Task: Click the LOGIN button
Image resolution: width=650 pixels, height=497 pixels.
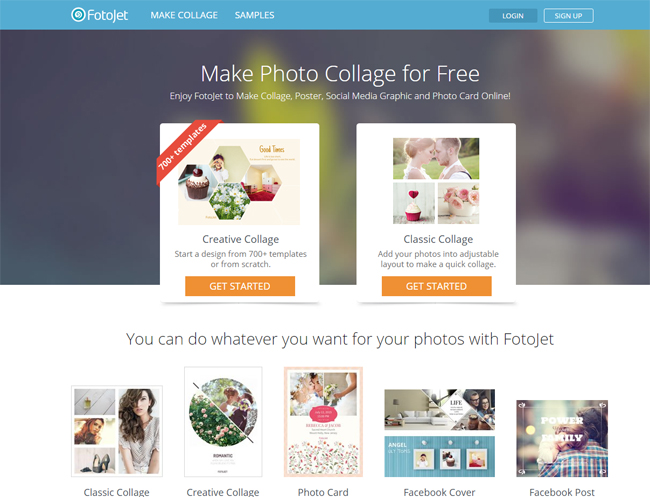Action: point(513,16)
